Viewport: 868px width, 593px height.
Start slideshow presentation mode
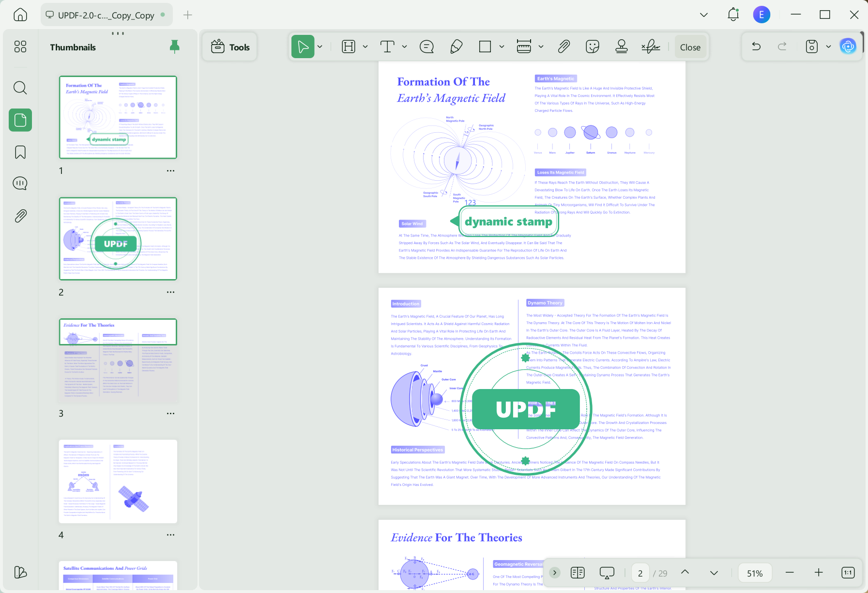(x=607, y=573)
